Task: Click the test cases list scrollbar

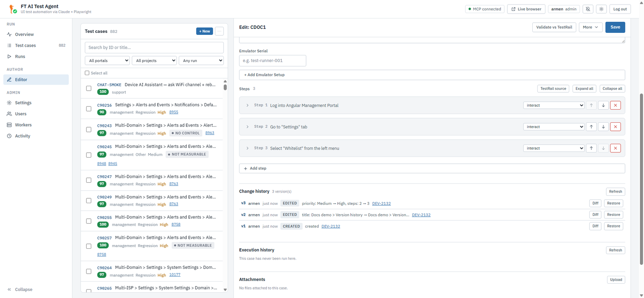Action: (225, 87)
